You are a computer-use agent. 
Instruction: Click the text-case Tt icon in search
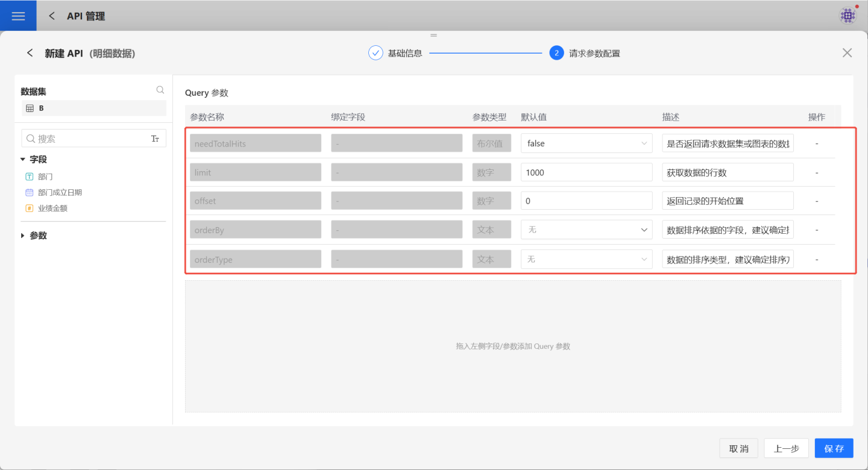click(155, 139)
